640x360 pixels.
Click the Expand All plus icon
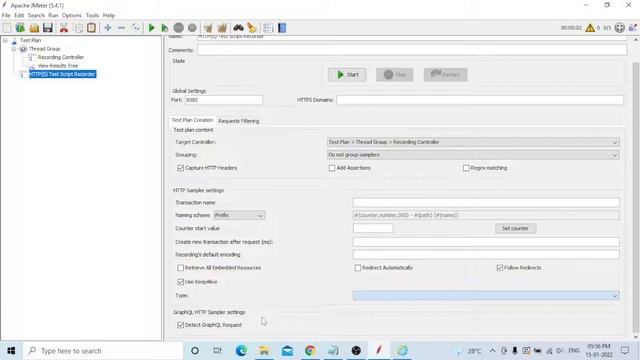point(108,28)
